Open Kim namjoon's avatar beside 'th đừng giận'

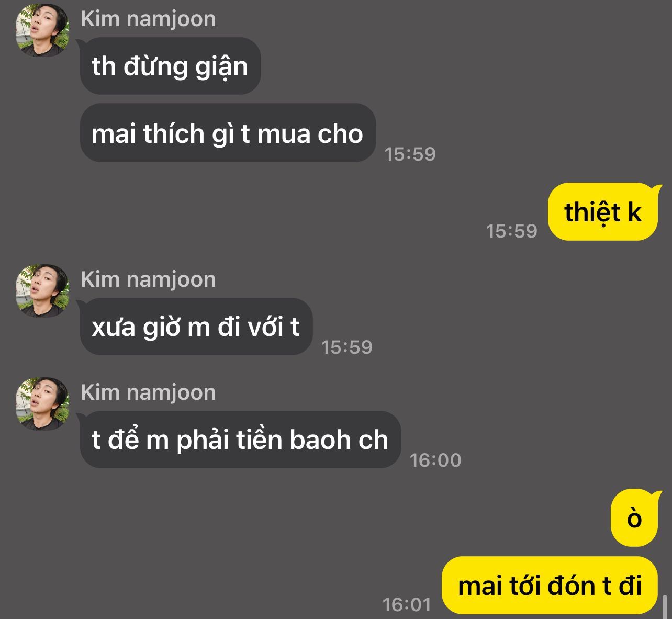[42, 30]
